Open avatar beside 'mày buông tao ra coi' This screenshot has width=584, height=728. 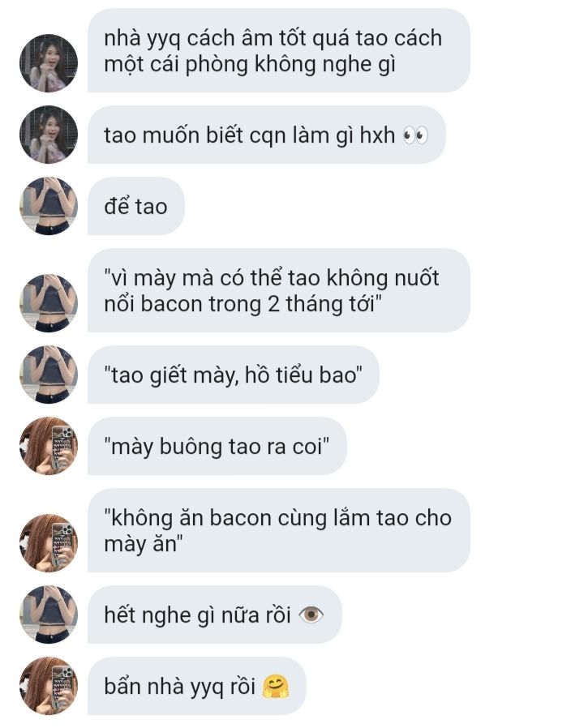tap(49, 446)
